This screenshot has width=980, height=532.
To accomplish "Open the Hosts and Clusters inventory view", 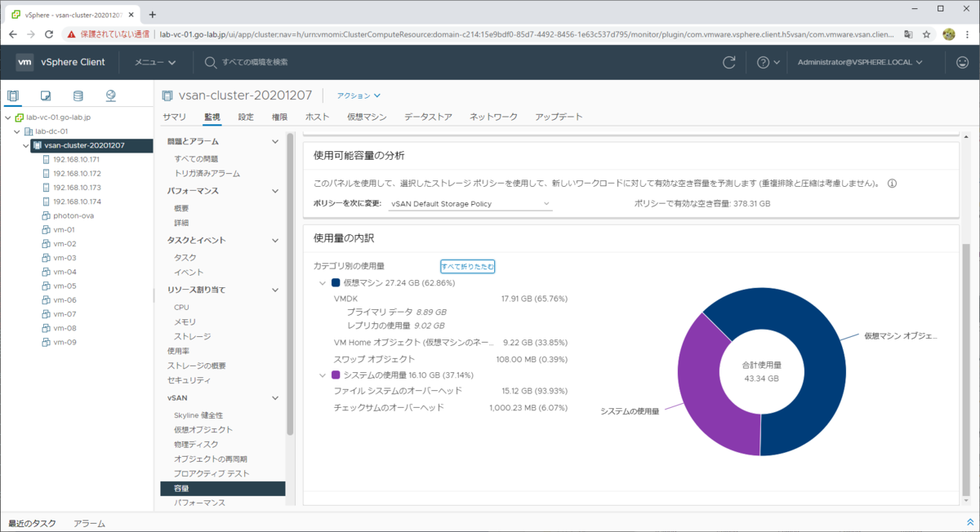I will click(13, 95).
